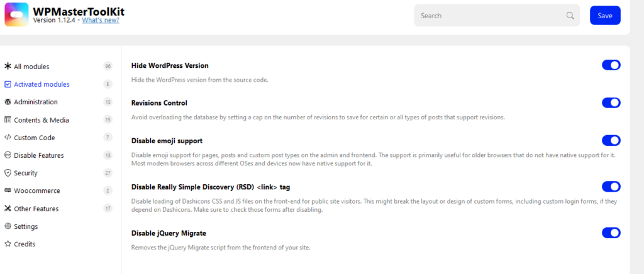This screenshot has height=274, width=644.
Task: Click the shield icon next to Security
Action: click(x=8, y=173)
